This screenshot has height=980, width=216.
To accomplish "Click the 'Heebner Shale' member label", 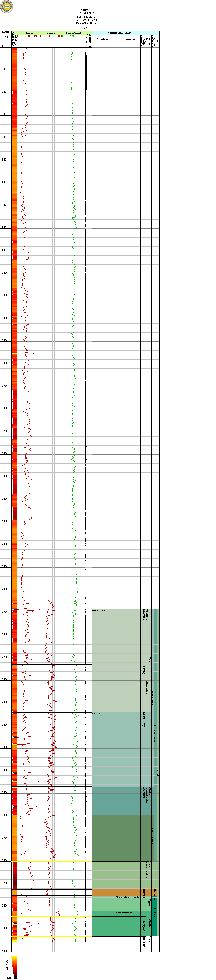I will 99,611.
